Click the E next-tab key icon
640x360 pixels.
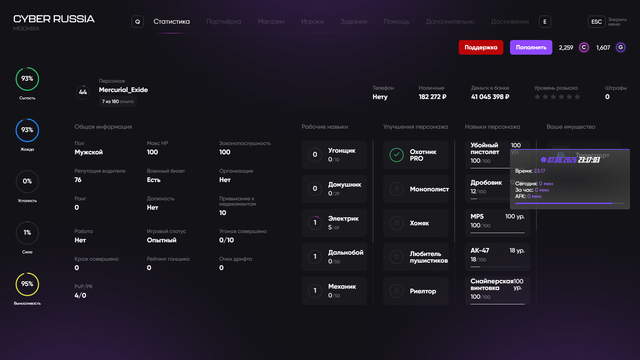coord(545,22)
